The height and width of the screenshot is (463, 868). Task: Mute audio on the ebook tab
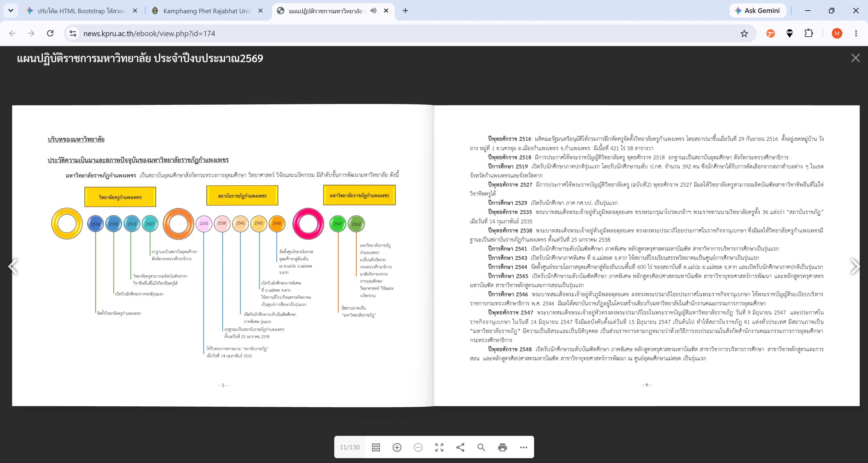coord(373,11)
